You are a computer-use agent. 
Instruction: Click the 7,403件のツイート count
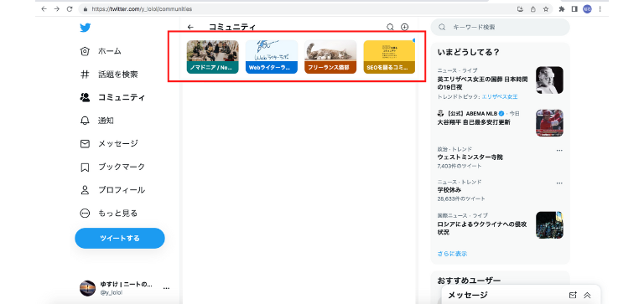pos(460,166)
